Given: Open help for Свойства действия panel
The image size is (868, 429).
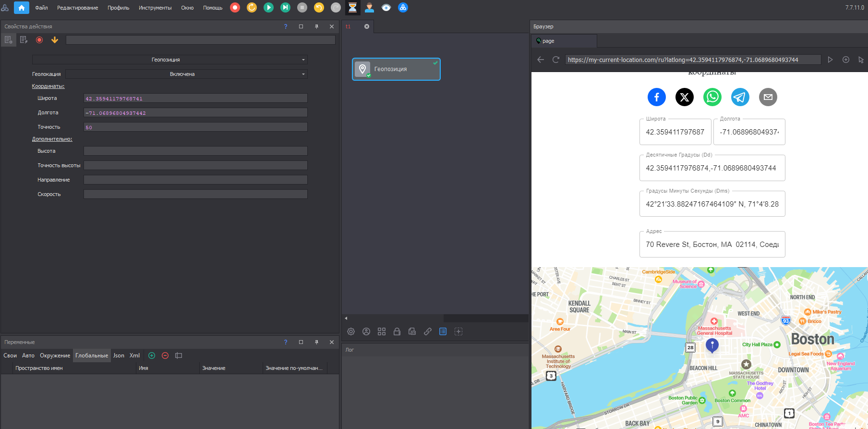Looking at the screenshot, I should tap(286, 26).
